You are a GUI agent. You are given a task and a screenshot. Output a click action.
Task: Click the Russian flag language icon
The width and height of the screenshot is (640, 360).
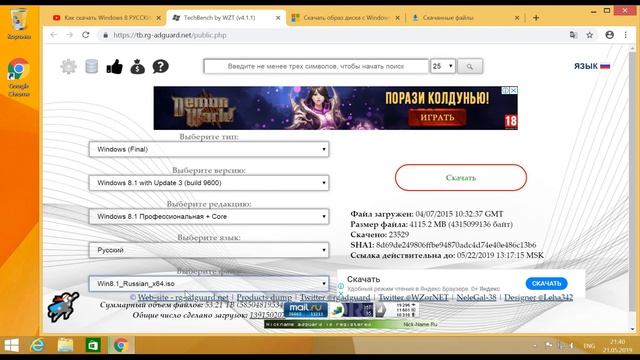(x=605, y=66)
